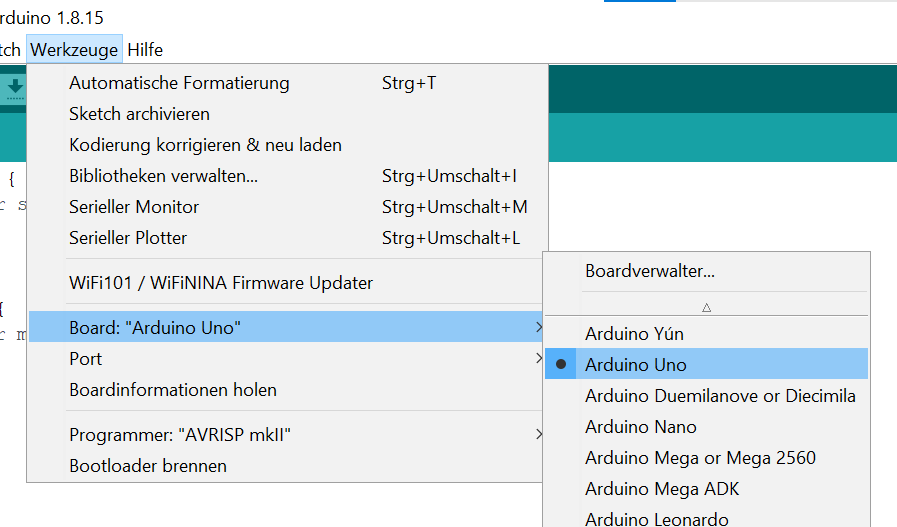
Task: Click the scroll-up triangle in board list
Action: pyautogui.click(x=707, y=308)
